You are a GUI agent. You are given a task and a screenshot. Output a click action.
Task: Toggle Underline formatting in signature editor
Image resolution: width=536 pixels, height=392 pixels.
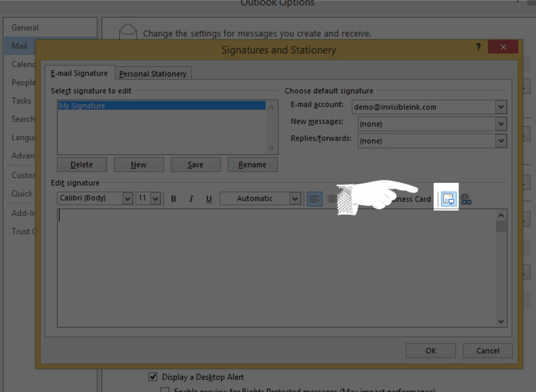209,199
